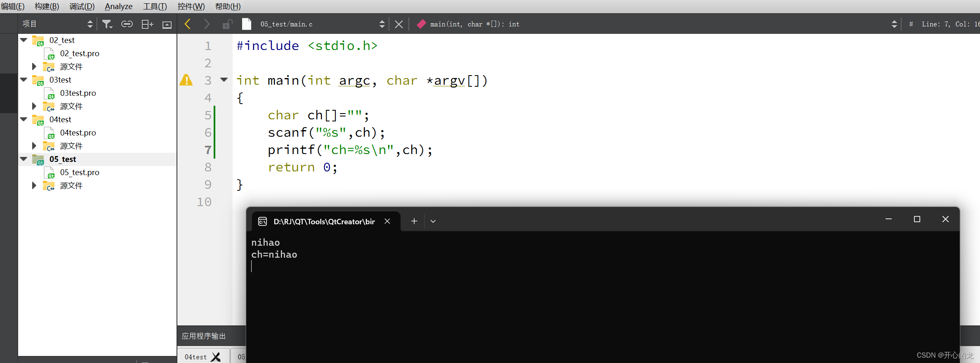Open 02_test.pro file

click(x=80, y=53)
